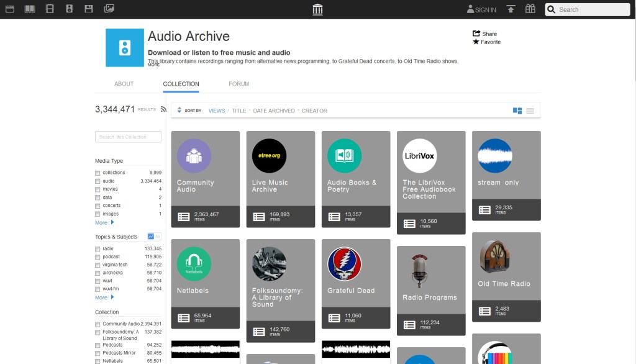Toggle the sort direction arrows
The height and width of the screenshot is (364, 636).
[x=179, y=110]
